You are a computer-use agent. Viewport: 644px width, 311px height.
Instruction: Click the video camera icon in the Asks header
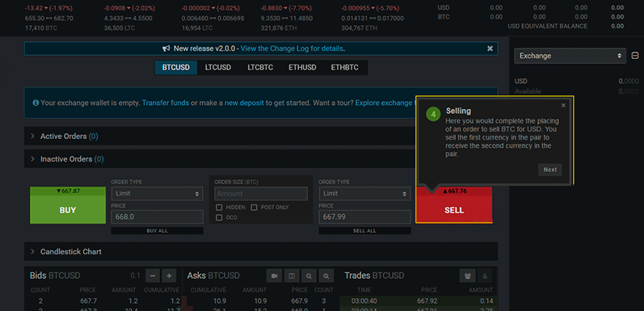pos(274,275)
